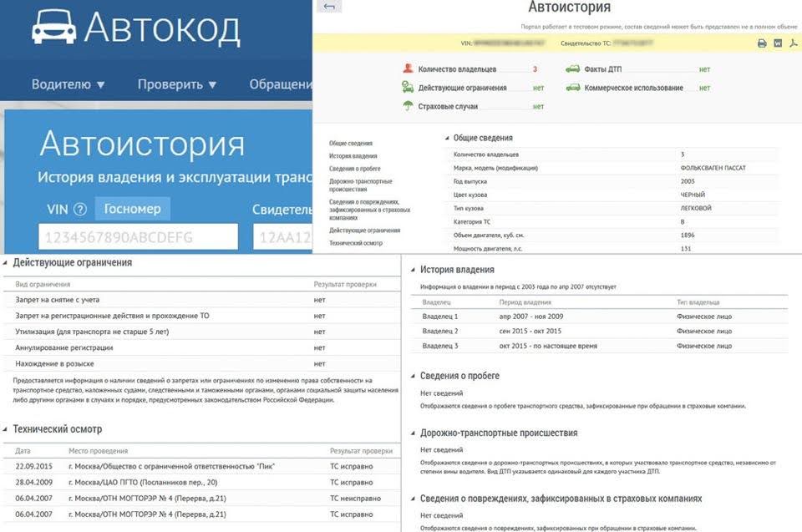802x532 pixels.
Task: Click the Автокод car logo icon
Action: [53, 27]
